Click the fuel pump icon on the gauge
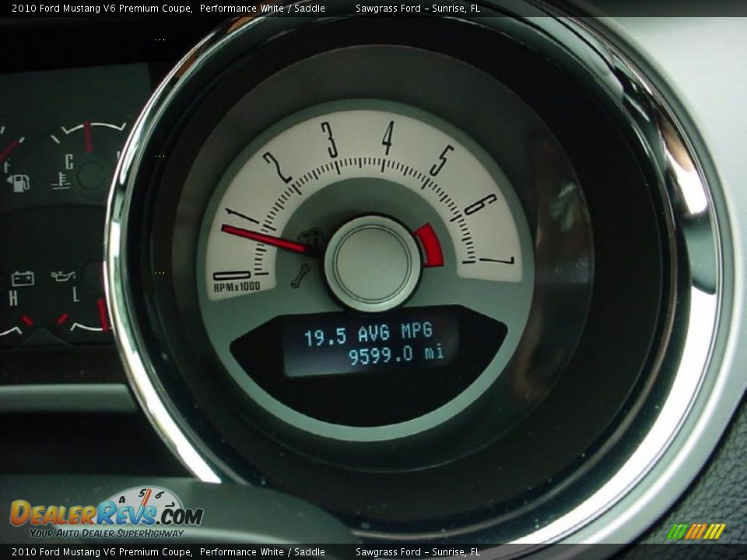The width and height of the screenshot is (747, 560). tap(19, 182)
